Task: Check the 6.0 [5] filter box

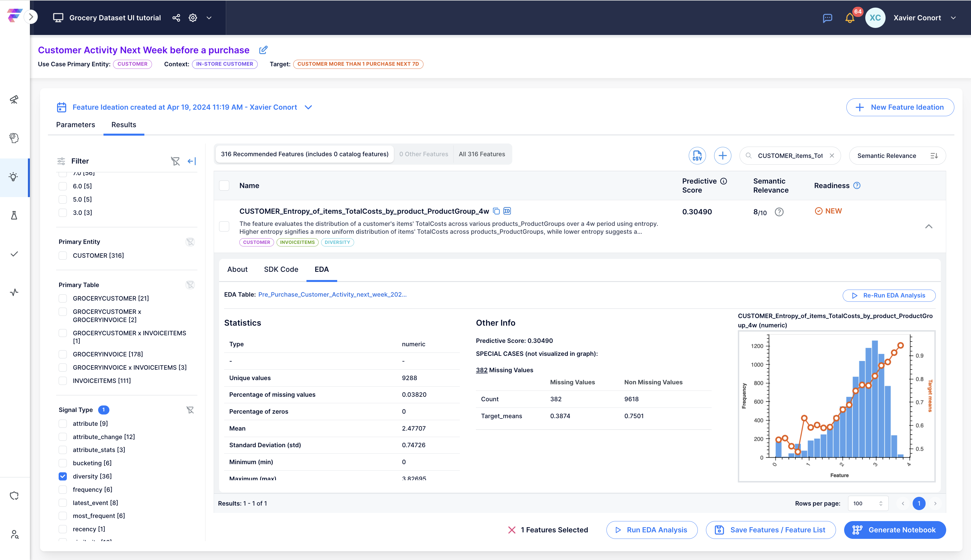Action: pos(63,187)
